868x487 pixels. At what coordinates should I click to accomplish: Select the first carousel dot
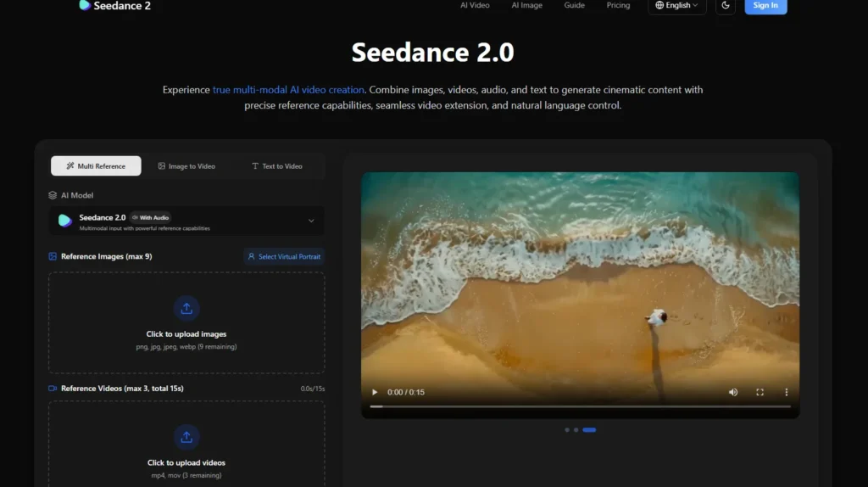click(x=567, y=430)
